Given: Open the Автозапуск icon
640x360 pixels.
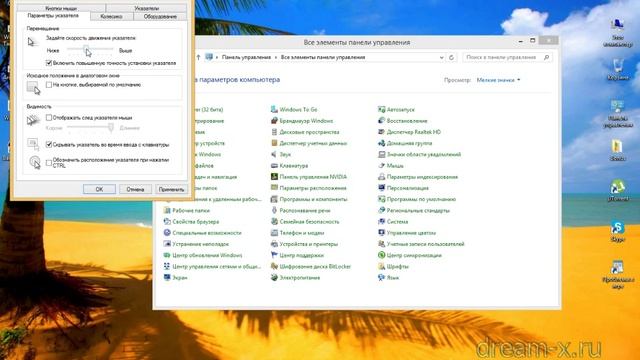Looking at the screenshot, I should click(381, 109).
